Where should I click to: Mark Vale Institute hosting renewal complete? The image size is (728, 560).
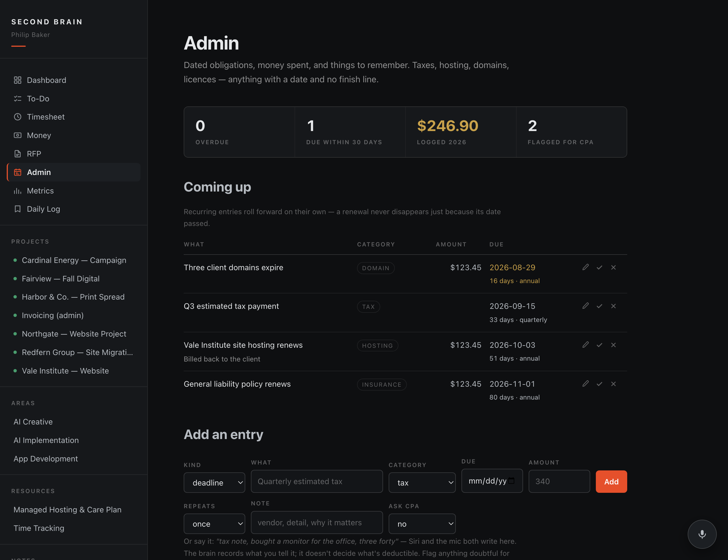click(599, 345)
